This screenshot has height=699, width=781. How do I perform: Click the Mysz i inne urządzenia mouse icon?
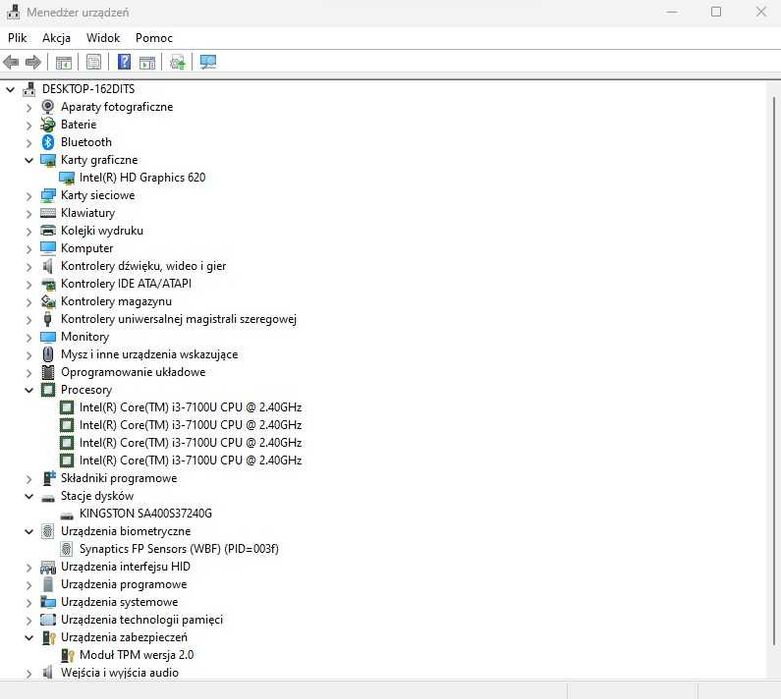coord(48,354)
